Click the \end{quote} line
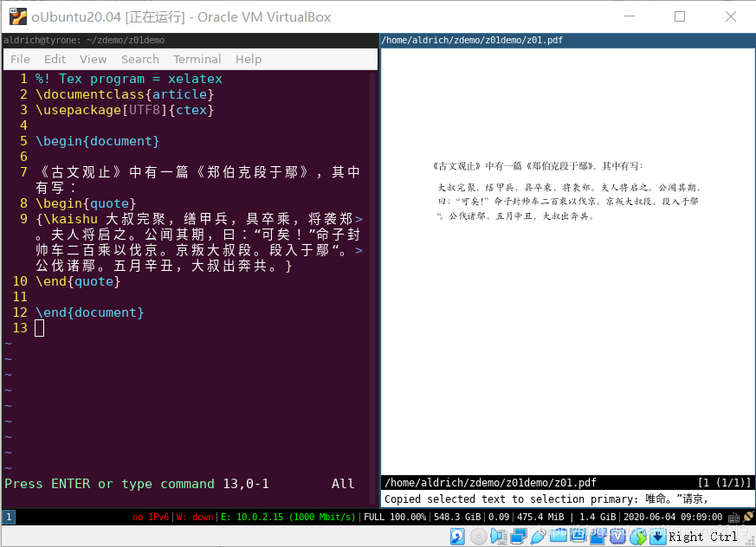 click(78, 281)
